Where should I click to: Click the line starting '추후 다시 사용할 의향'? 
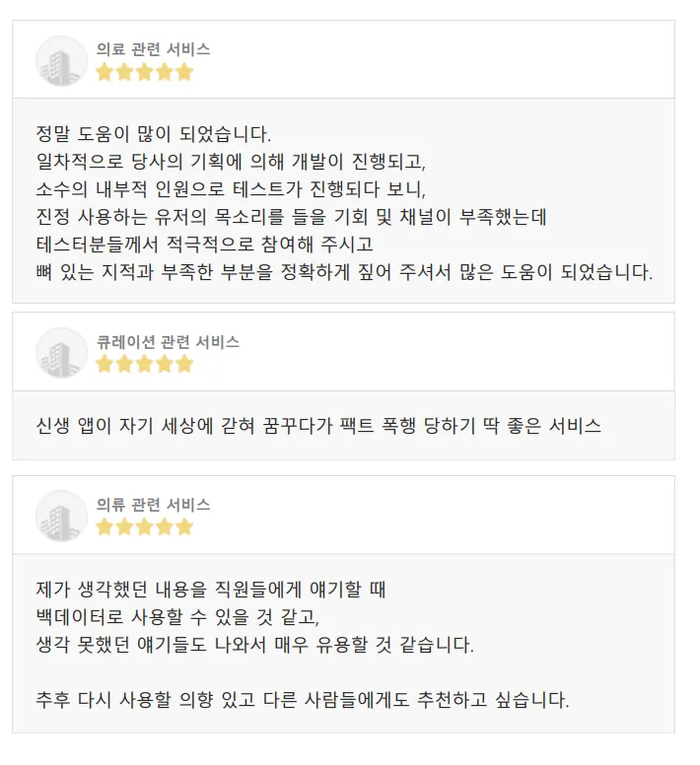(302, 701)
